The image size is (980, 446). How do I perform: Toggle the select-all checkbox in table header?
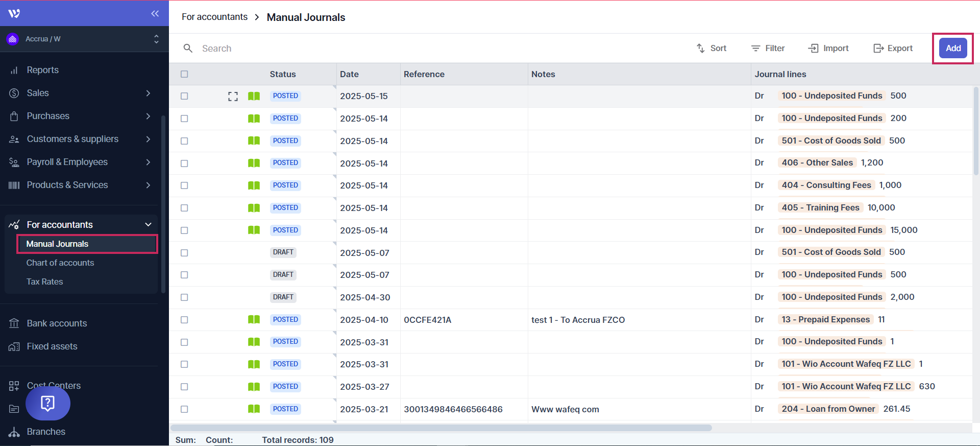point(184,74)
